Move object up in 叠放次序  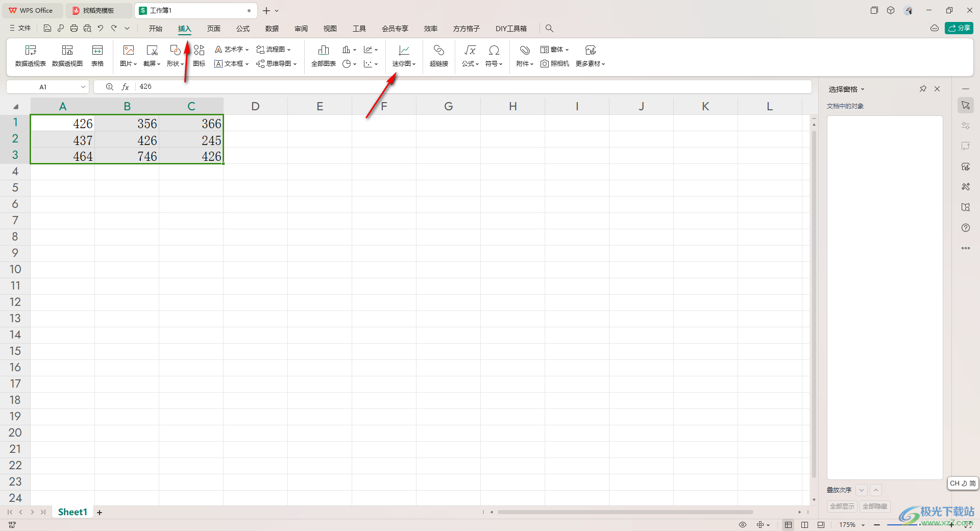(x=876, y=490)
